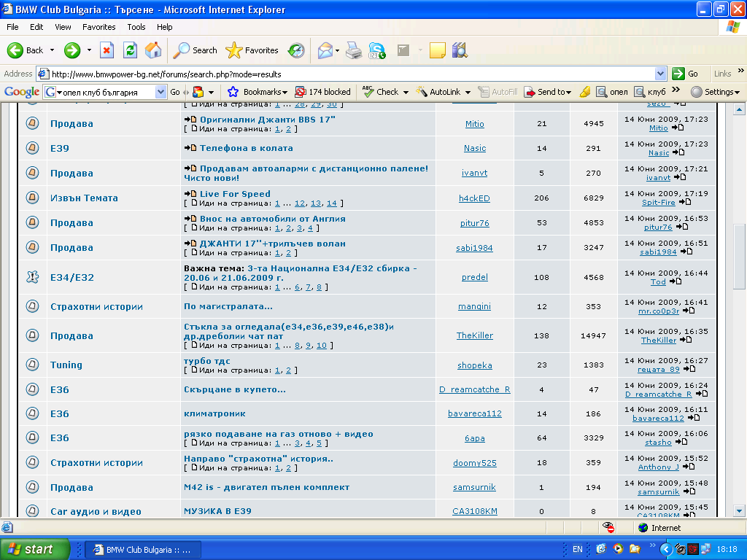Image resolution: width=747 pixels, height=560 pixels.
Task: Click the vertical scrollbar up arrow
Action: pos(739,109)
